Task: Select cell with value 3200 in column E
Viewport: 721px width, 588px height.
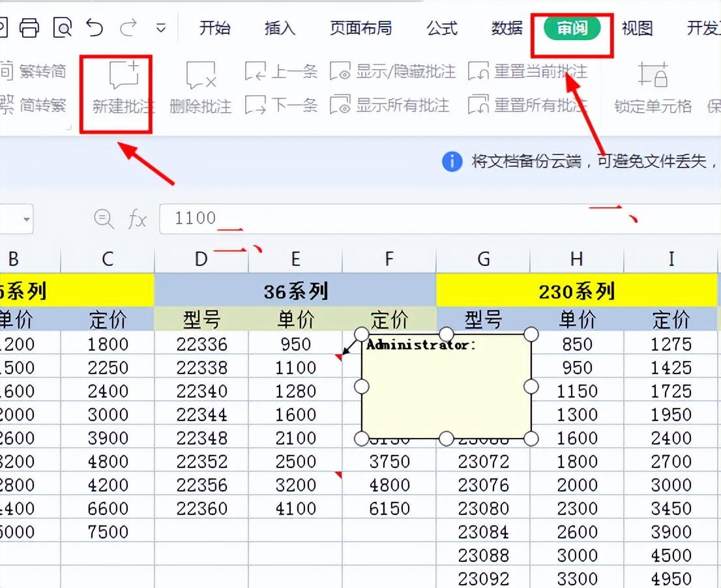Action: pyautogui.click(x=295, y=484)
